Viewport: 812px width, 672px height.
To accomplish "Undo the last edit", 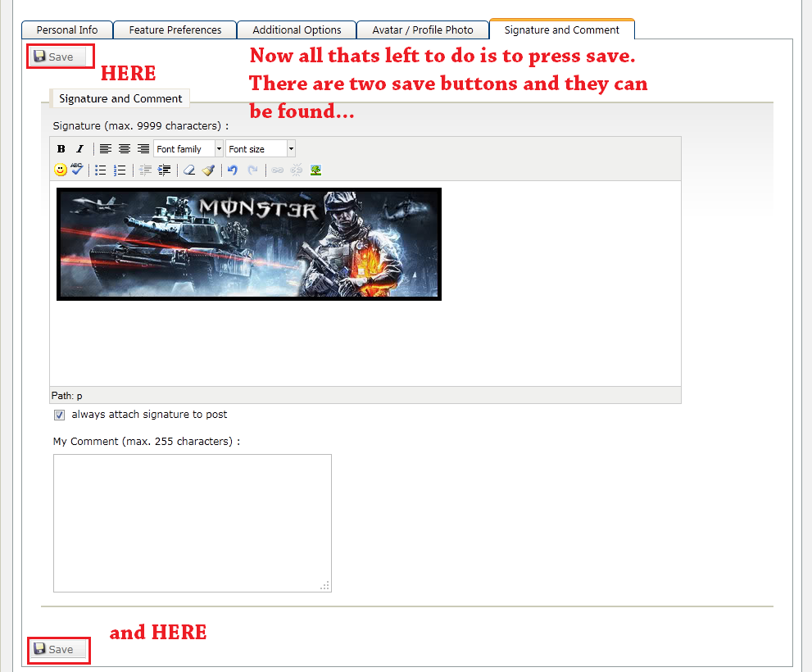I will tap(233, 170).
